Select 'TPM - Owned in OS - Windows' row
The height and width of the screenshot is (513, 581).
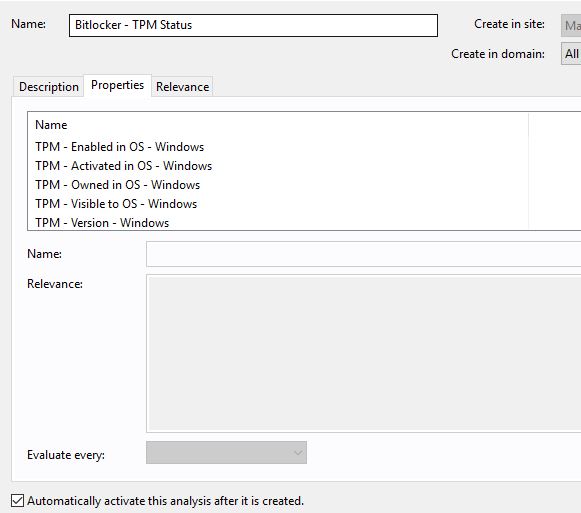pyautogui.click(x=278, y=185)
